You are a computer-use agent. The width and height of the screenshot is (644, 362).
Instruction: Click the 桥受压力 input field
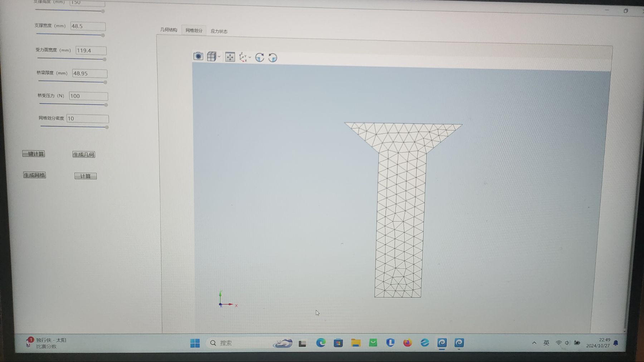[x=88, y=96]
